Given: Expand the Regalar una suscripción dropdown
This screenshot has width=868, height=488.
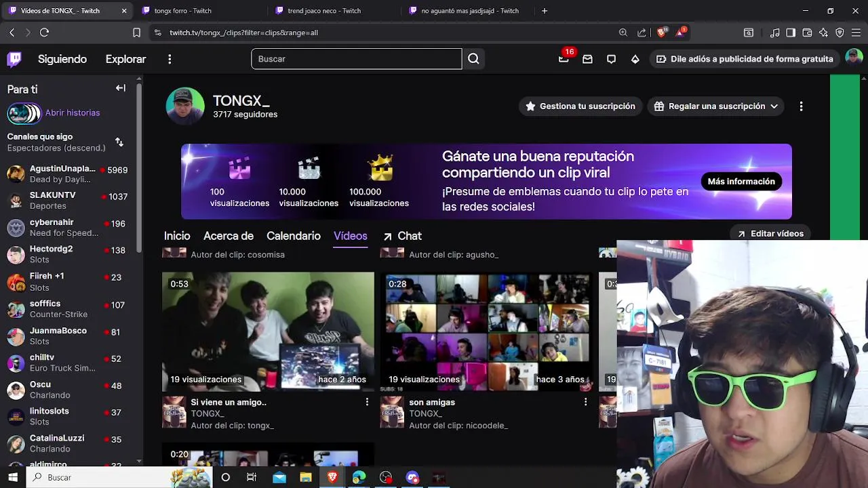Looking at the screenshot, I should point(774,106).
